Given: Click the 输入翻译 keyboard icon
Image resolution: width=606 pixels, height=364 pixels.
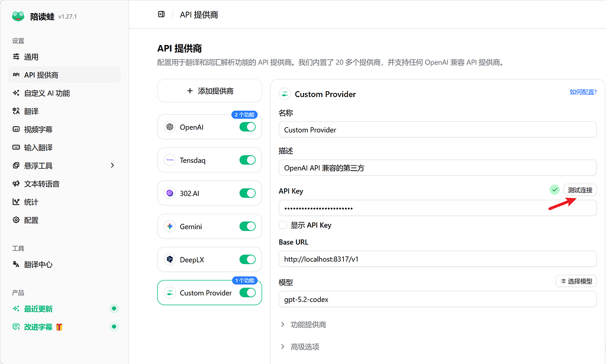Looking at the screenshot, I should pos(16,147).
